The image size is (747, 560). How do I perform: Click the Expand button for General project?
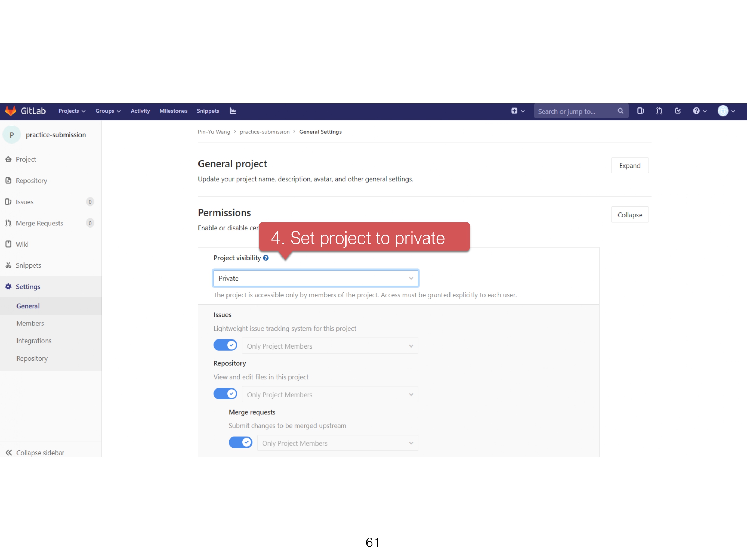(x=629, y=166)
